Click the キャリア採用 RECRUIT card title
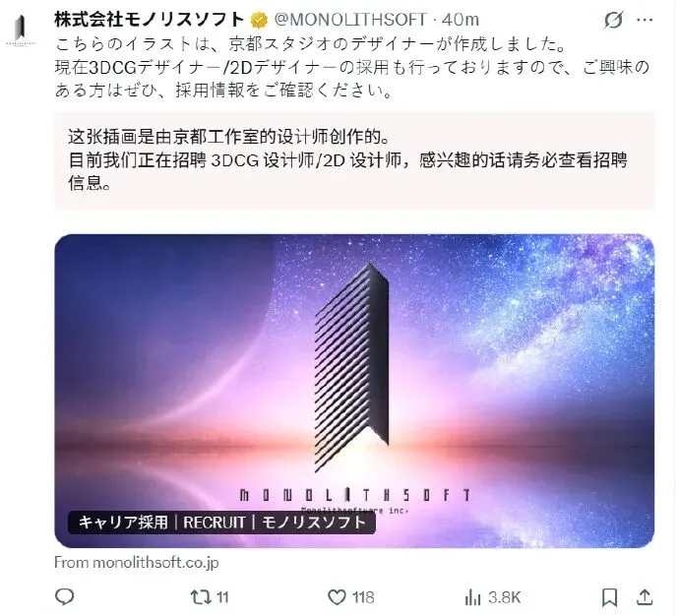The width and height of the screenshot is (679, 616). click(221, 523)
